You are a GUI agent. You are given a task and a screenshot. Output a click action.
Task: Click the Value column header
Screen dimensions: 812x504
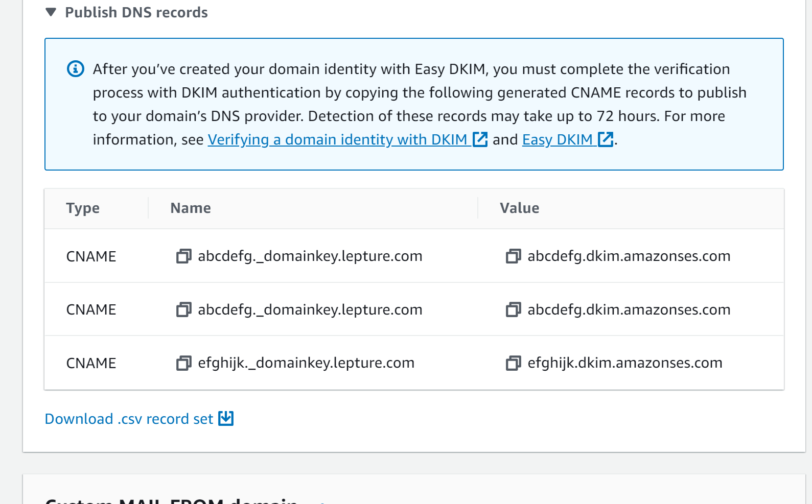519,208
